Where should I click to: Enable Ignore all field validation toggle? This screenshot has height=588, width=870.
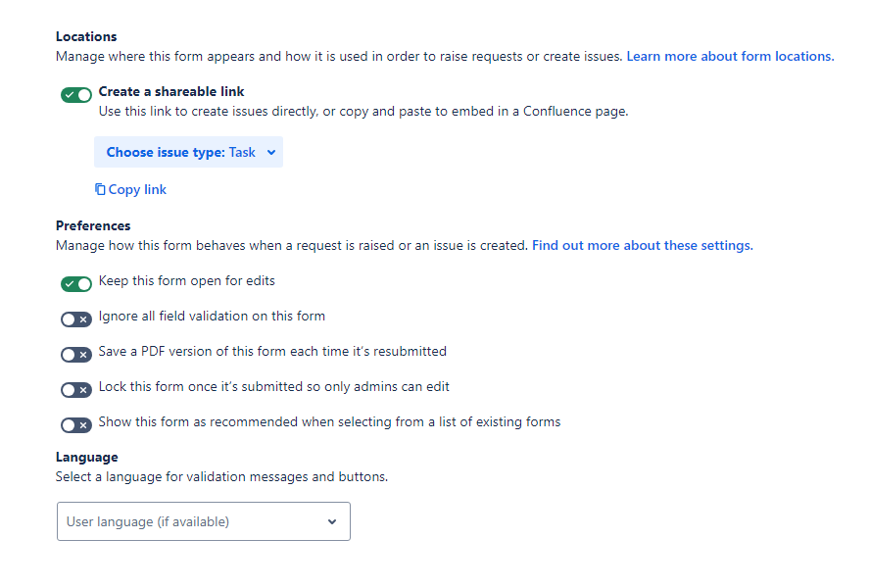(x=76, y=319)
